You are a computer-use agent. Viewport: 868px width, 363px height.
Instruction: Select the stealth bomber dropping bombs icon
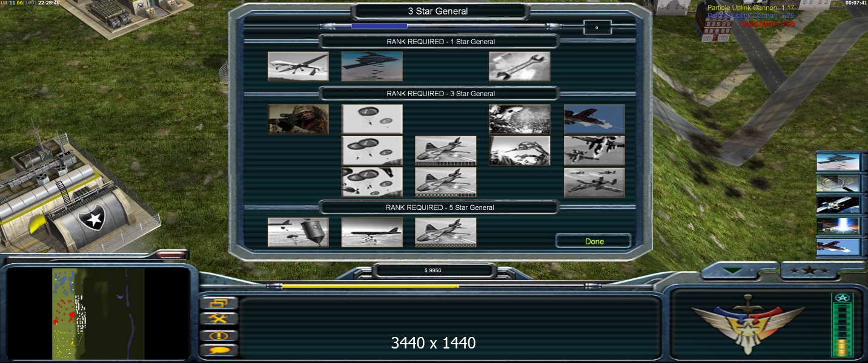372,67
